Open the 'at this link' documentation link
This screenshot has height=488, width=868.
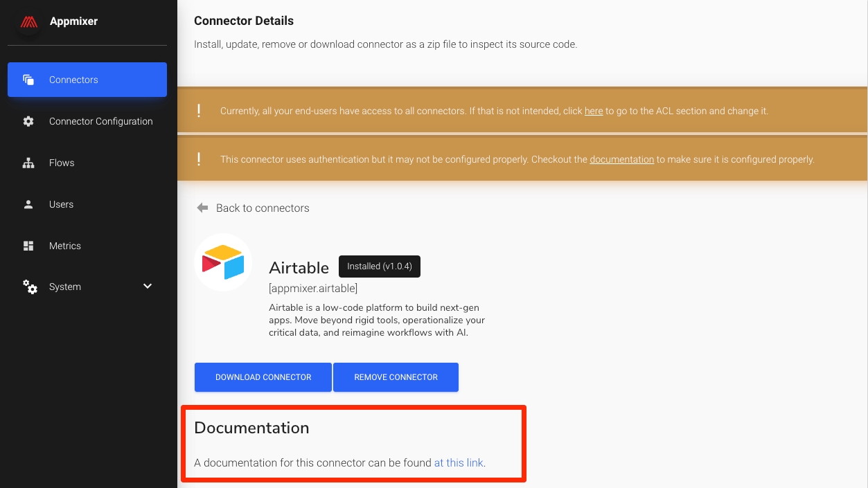[x=459, y=462]
